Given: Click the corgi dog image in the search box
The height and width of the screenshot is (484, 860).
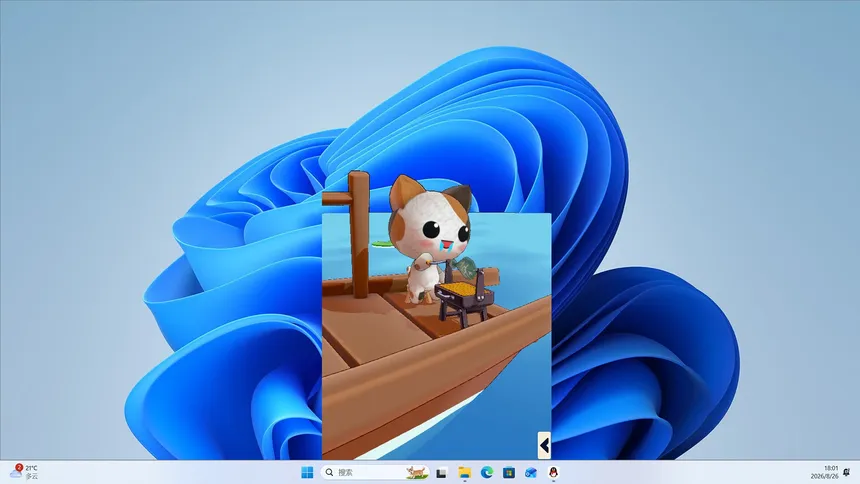Looking at the screenshot, I should (416, 472).
